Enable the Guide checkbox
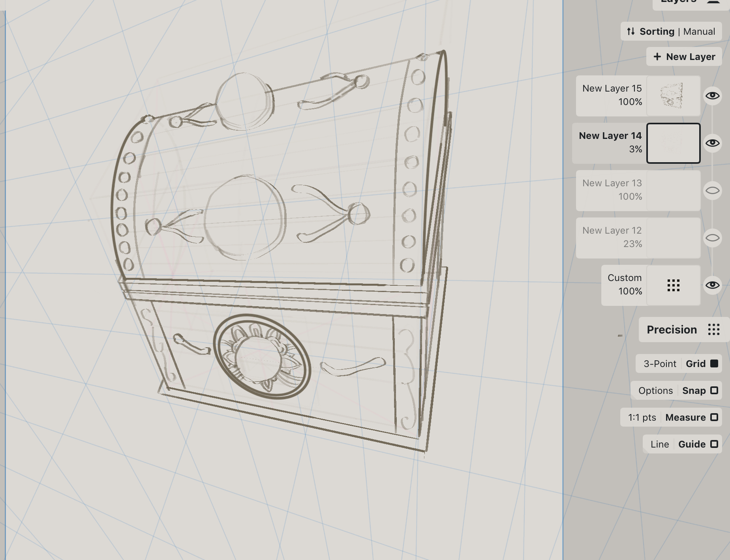Viewport: 730px width, 560px height. coord(714,444)
